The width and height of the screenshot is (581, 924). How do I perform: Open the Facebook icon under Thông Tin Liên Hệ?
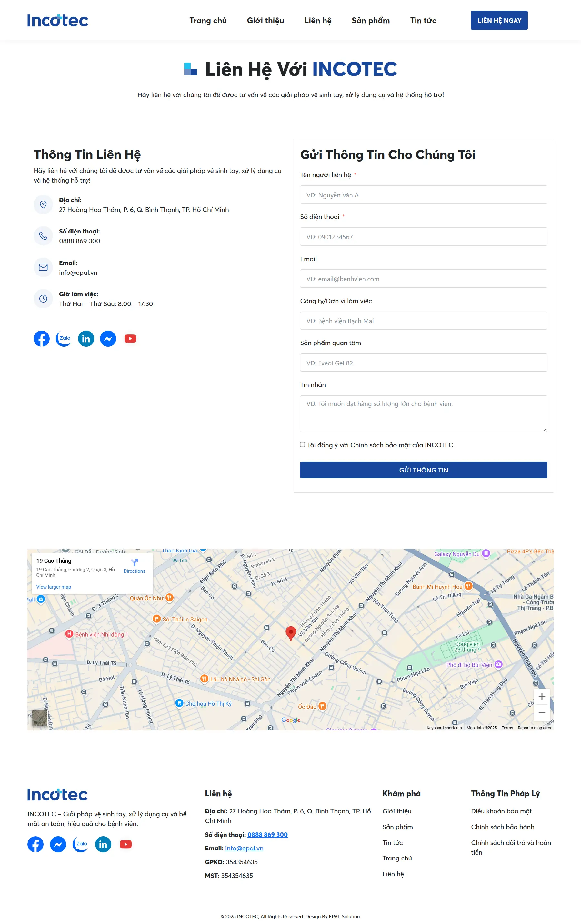tap(41, 338)
